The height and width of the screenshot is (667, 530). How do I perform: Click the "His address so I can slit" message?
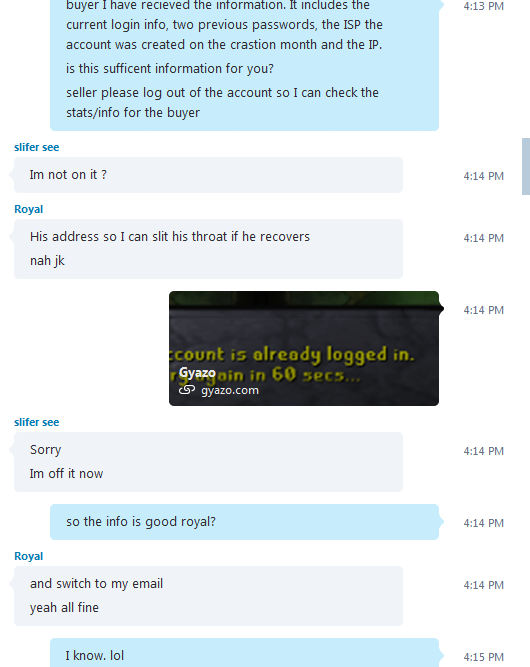170,237
